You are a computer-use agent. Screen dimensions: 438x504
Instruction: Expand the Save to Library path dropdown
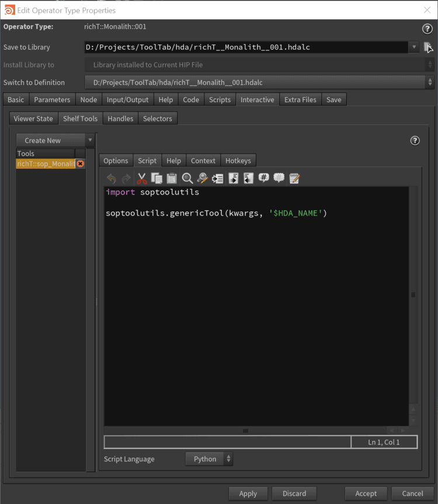(415, 47)
